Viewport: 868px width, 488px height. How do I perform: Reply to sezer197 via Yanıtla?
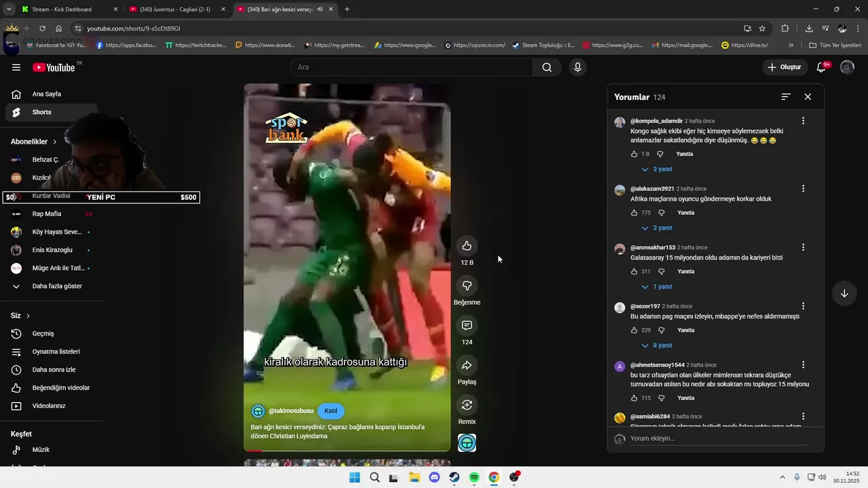click(x=686, y=330)
